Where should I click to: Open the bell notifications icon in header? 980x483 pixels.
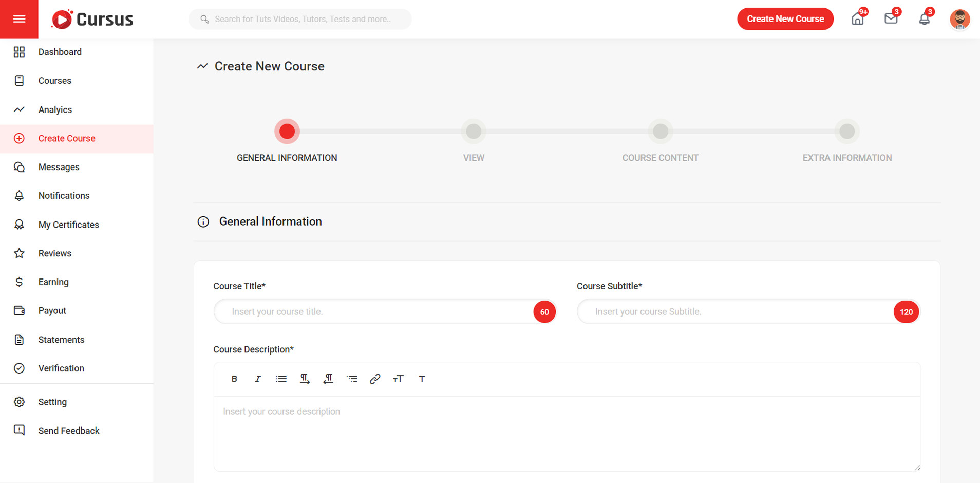pyautogui.click(x=924, y=19)
